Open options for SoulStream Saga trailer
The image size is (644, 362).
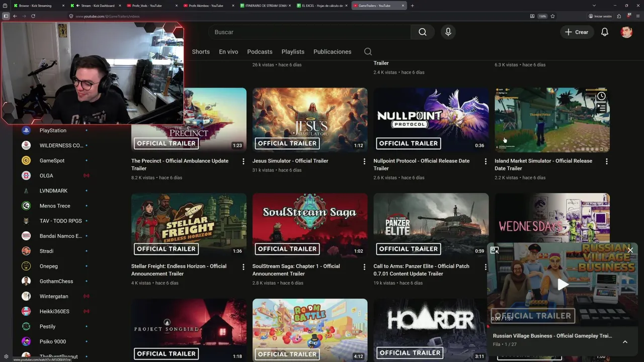(x=364, y=267)
